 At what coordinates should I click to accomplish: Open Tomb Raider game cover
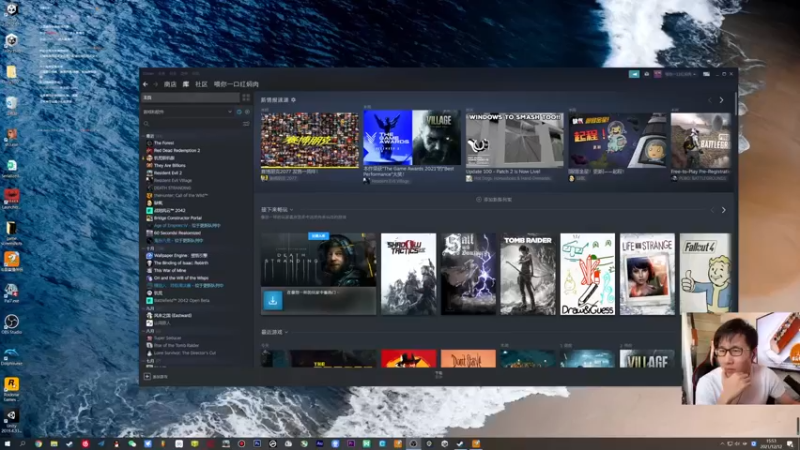[528, 274]
